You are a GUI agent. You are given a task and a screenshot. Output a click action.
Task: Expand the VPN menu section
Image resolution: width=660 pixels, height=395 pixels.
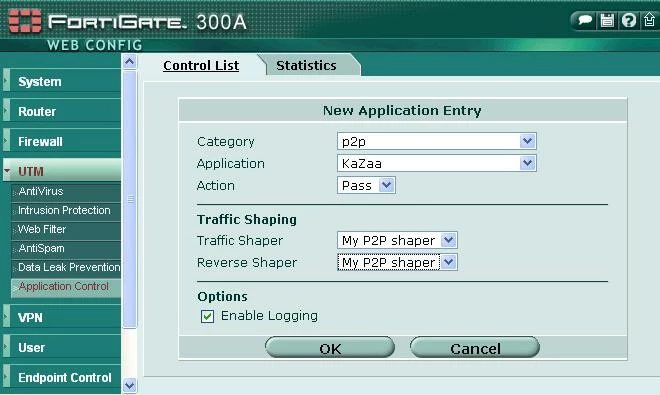click(62, 317)
